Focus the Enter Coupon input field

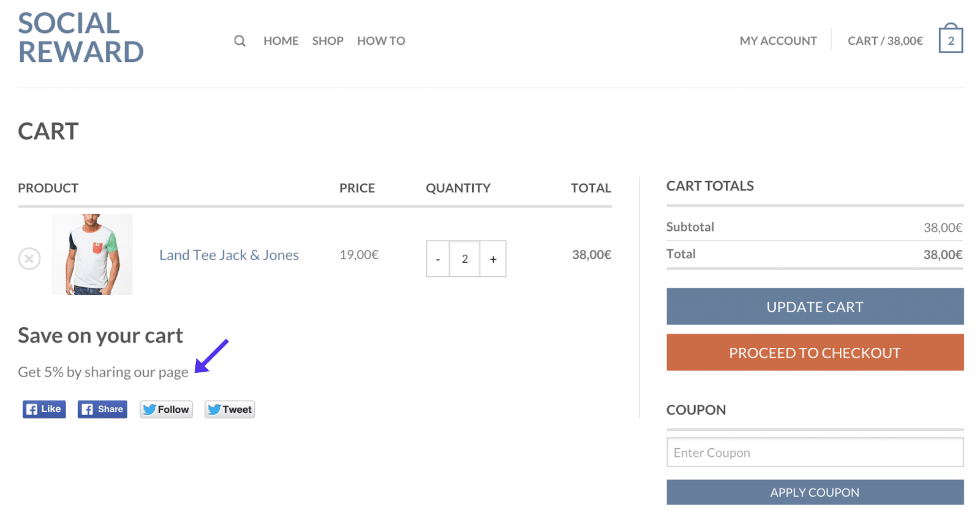pos(815,452)
